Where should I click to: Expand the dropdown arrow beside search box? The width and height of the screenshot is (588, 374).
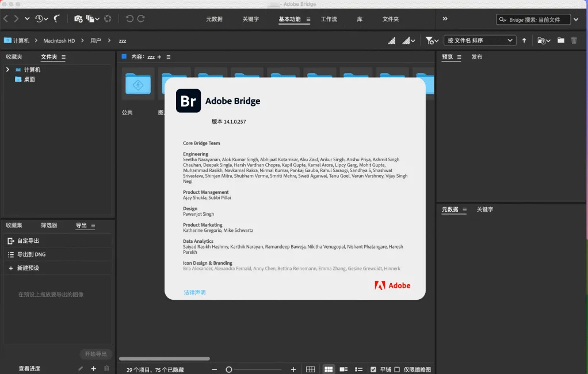[x=576, y=20]
